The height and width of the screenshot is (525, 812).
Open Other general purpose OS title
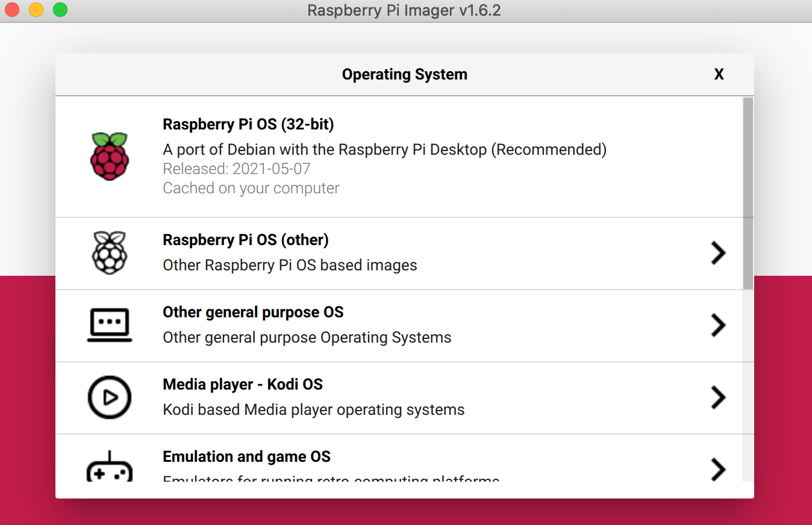pyautogui.click(x=253, y=312)
